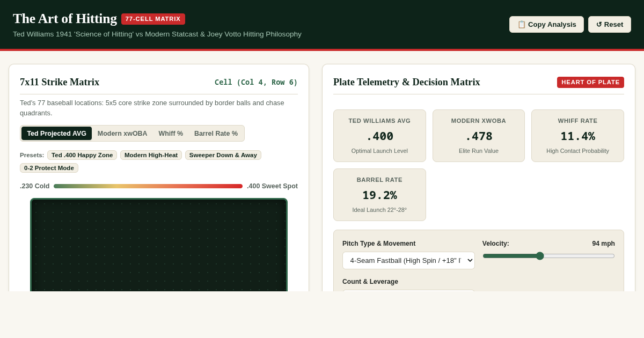The image size is (644, 338).
Task: Choose Sweeper Down & Away preset
Action: point(223,155)
